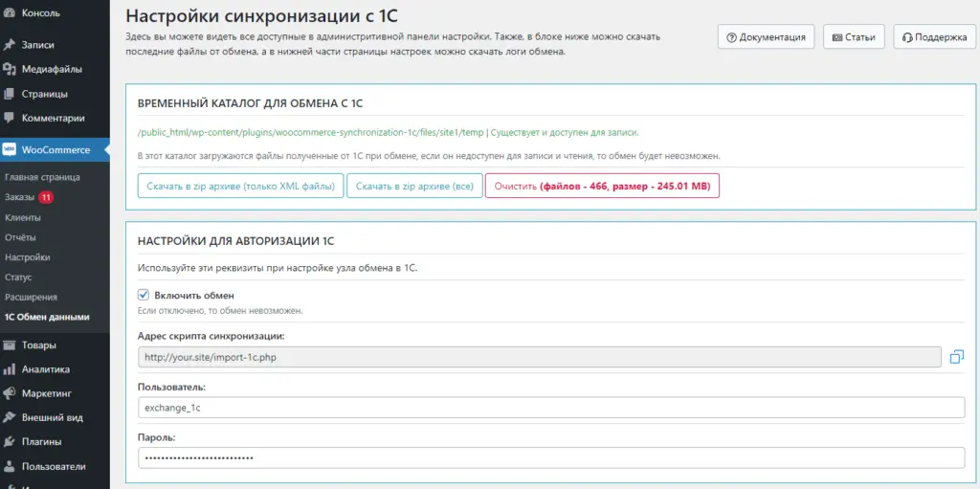Click the sync script address field
This screenshot has height=489, width=980.
pyautogui.click(x=540, y=357)
